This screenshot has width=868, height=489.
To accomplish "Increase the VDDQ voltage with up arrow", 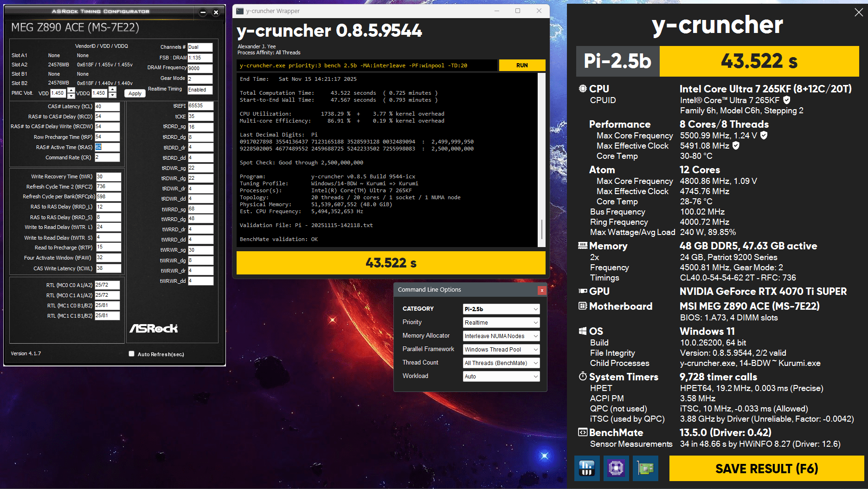I will point(112,90).
